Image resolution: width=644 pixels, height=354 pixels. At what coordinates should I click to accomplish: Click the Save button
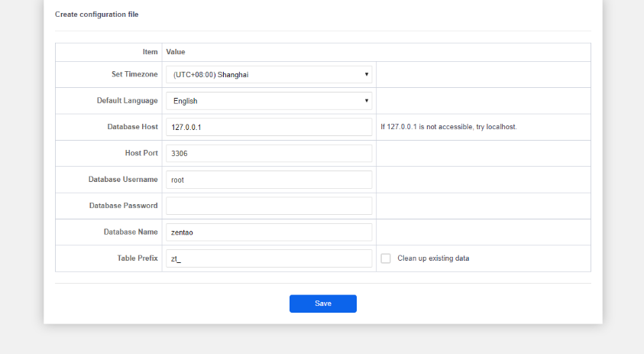[322, 304]
